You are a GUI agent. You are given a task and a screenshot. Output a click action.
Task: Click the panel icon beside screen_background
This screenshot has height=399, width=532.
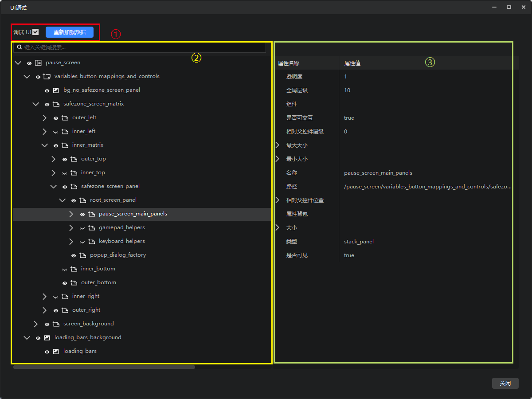(x=56, y=324)
